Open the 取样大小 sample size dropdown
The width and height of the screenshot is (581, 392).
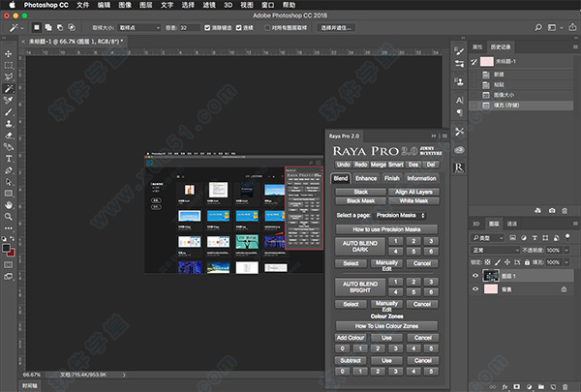139,28
